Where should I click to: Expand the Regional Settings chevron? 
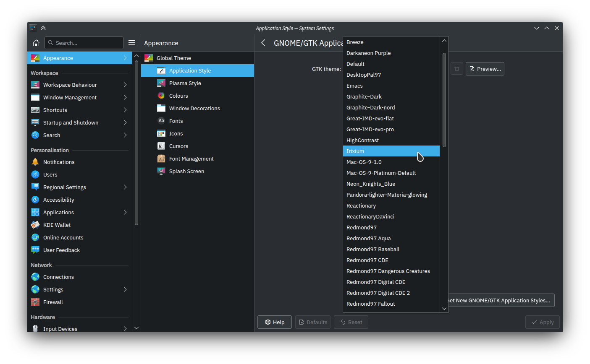125,187
